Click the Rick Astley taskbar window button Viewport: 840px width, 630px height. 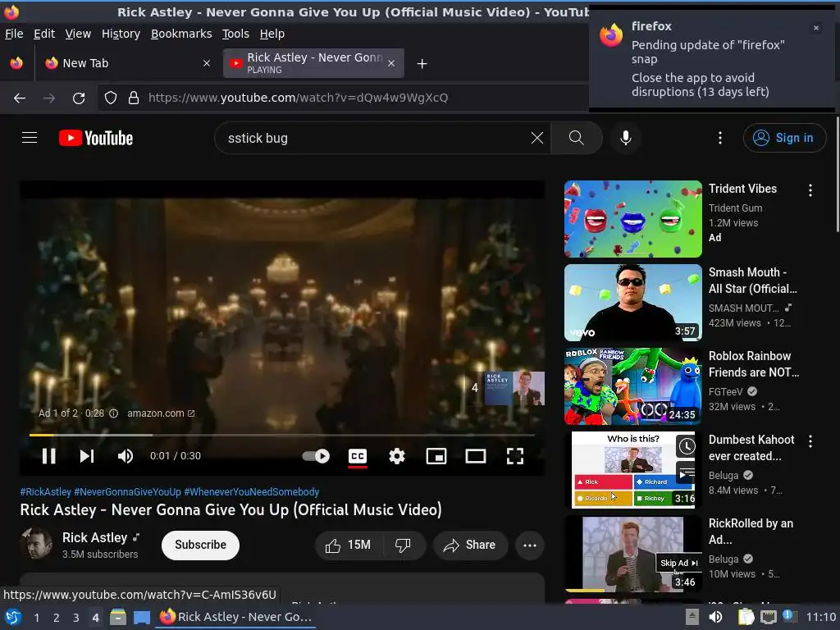click(x=235, y=618)
